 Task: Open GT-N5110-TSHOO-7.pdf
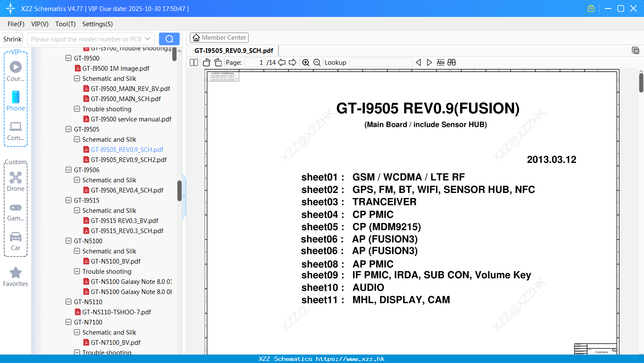pos(117,312)
